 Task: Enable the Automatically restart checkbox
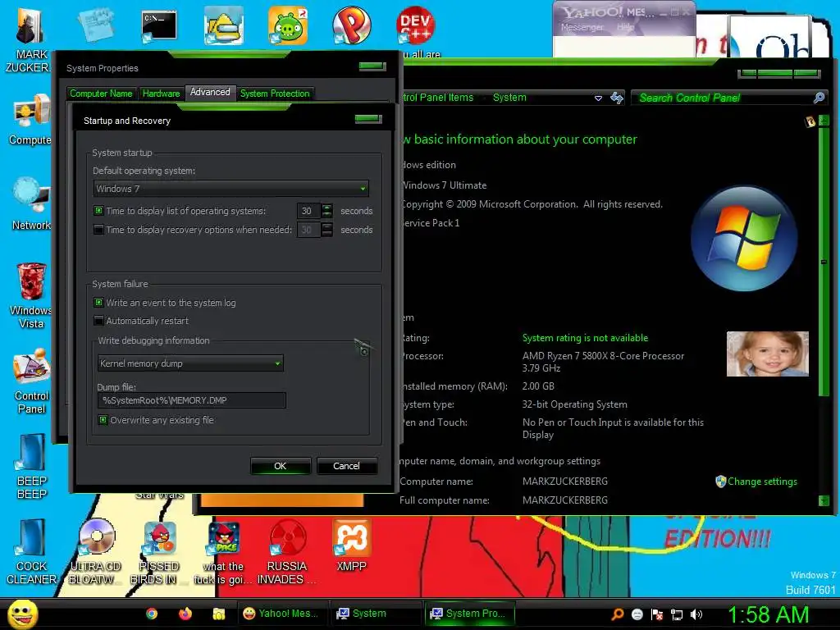tap(98, 321)
